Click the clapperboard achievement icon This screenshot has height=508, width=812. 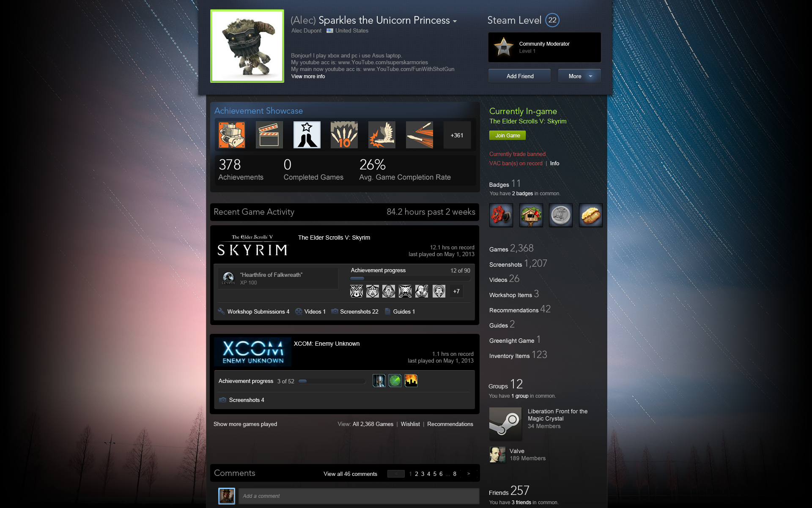coord(269,135)
